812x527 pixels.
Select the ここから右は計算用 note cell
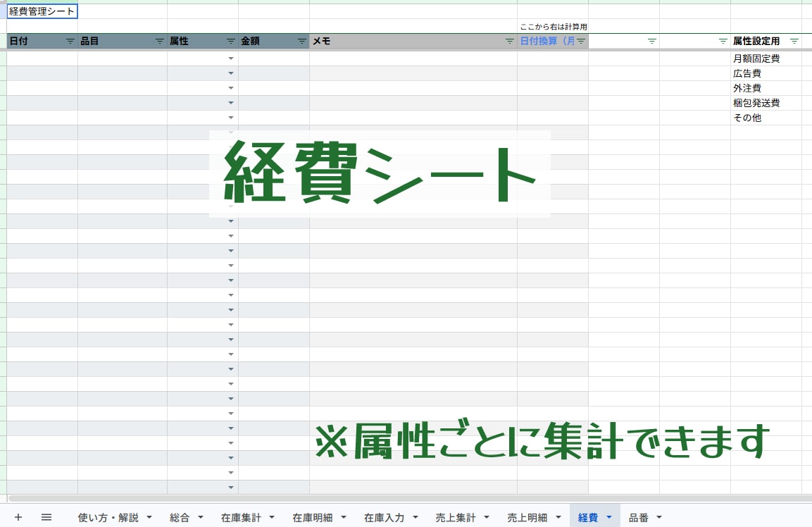pyautogui.click(x=553, y=27)
